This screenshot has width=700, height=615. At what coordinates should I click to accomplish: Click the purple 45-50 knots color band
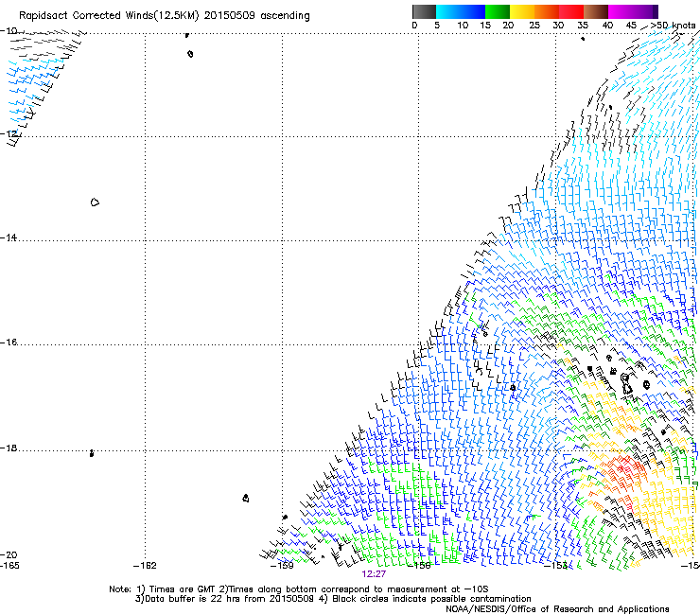pos(645,11)
